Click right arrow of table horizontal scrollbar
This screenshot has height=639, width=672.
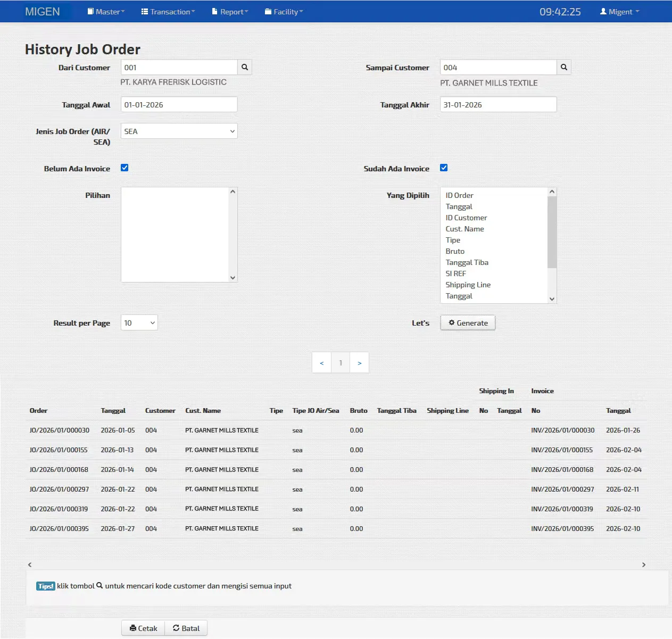[644, 565]
